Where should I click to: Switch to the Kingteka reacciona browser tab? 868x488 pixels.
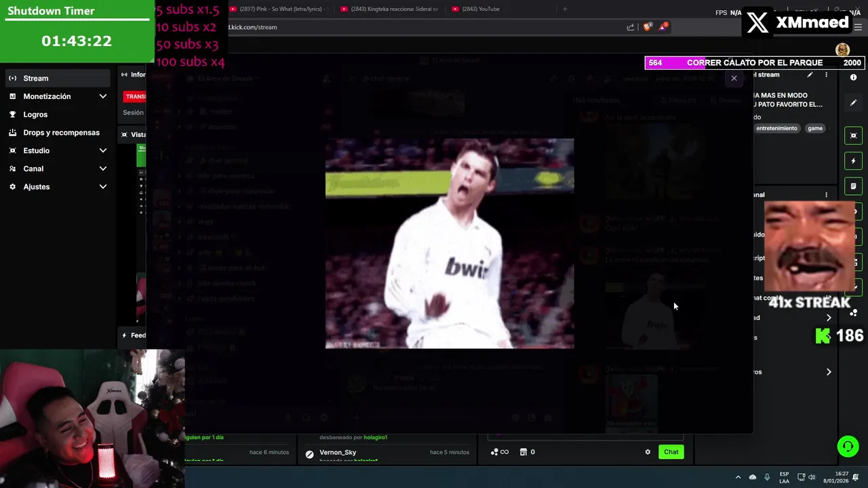coord(390,9)
